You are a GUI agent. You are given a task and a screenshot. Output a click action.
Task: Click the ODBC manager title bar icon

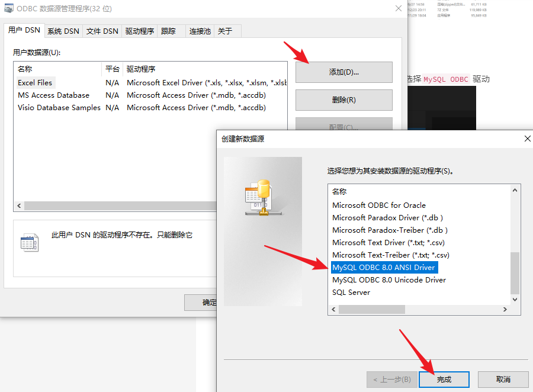(x=8, y=8)
